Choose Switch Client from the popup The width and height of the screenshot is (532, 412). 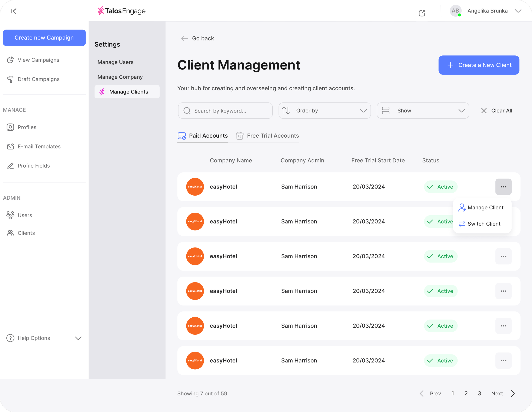[x=479, y=224]
